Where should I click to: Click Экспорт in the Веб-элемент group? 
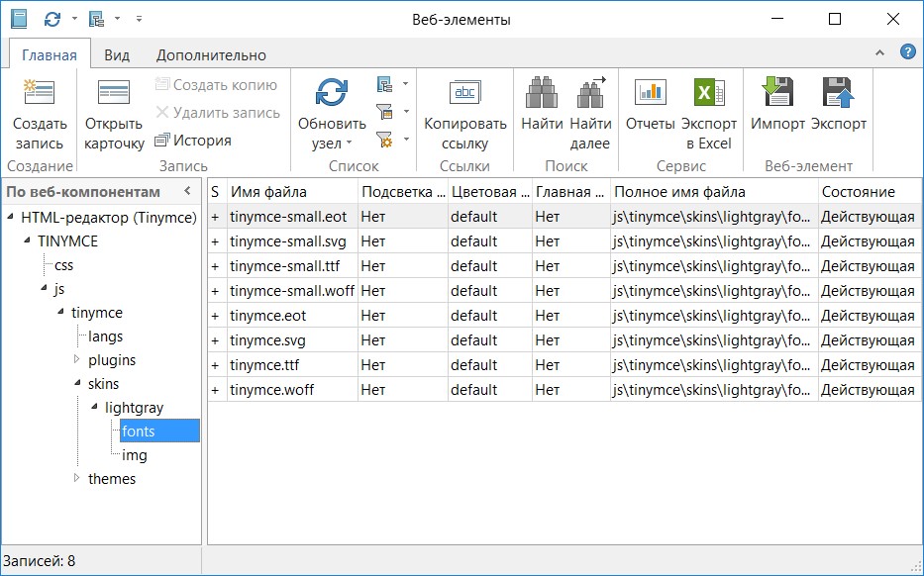839,104
